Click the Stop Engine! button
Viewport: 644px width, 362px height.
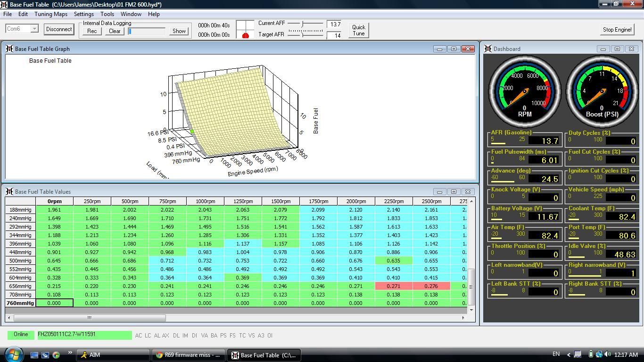pyautogui.click(x=617, y=29)
